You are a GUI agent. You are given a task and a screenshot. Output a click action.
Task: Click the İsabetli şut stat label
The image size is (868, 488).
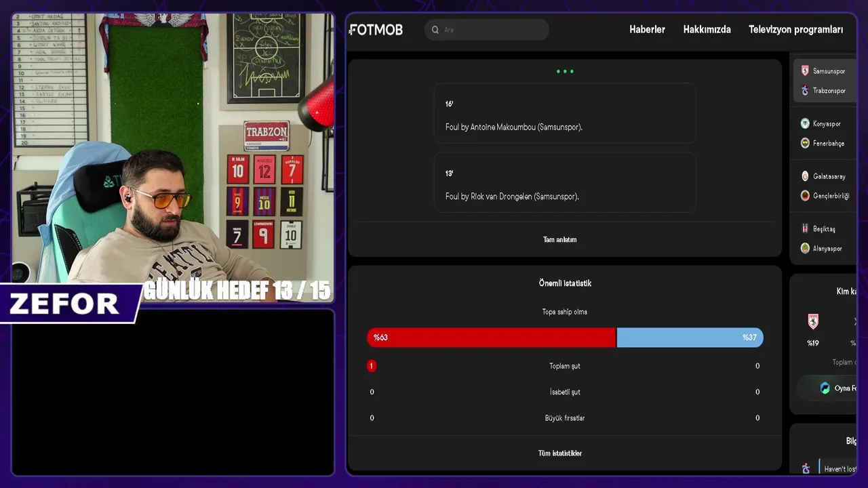tap(564, 392)
